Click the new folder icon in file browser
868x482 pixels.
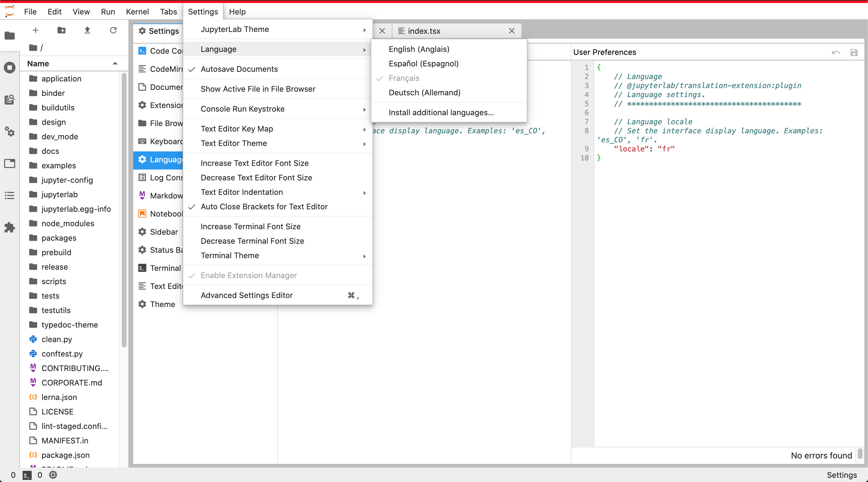click(61, 30)
